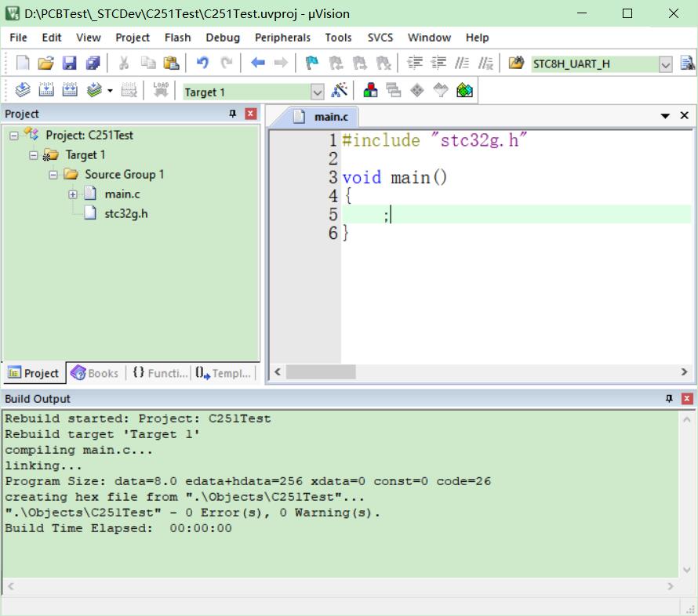Open the File menu
Screen dimensions: 698x616
(18, 38)
